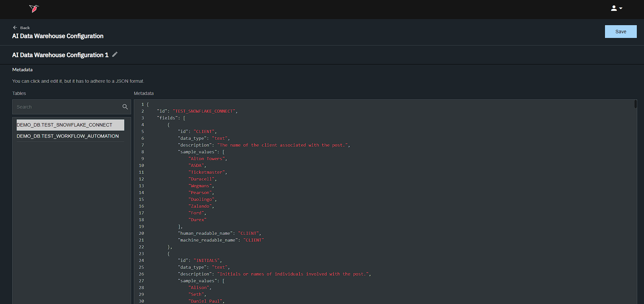Click the "TEST_SNOWFLAKE_CONNECT" id value in the editor
The height and width of the screenshot is (304, 644).
pyautogui.click(x=204, y=111)
